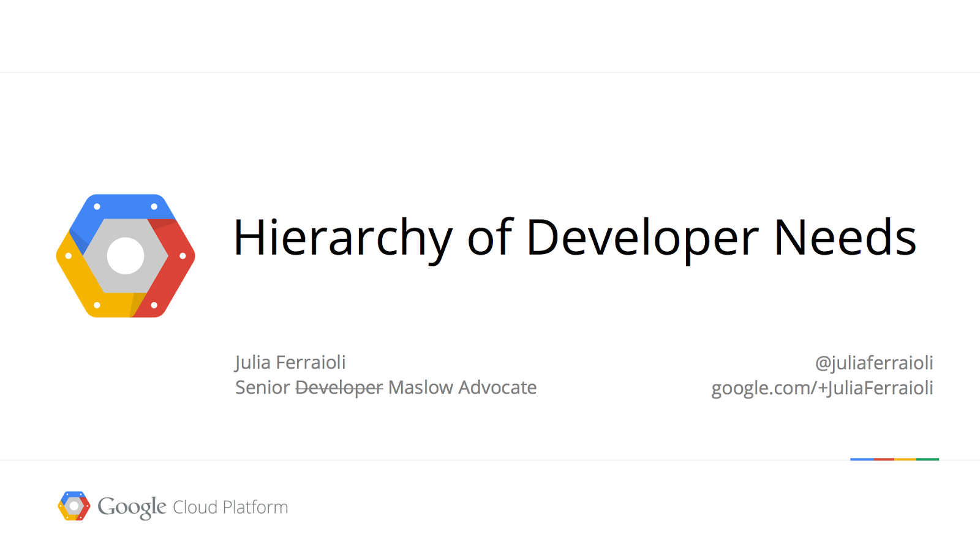This screenshot has height=551, width=980.
Task: Select the text Senior Maslow Advocate
Action: click(385, 388)
